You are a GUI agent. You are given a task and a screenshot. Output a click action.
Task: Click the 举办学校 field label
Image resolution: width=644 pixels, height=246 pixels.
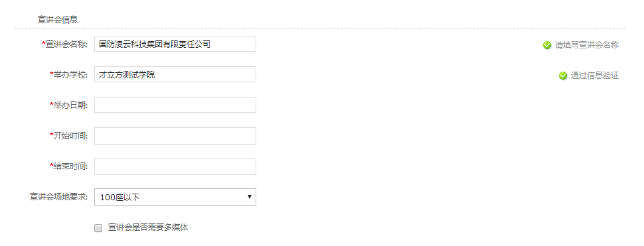coord(69,75)
